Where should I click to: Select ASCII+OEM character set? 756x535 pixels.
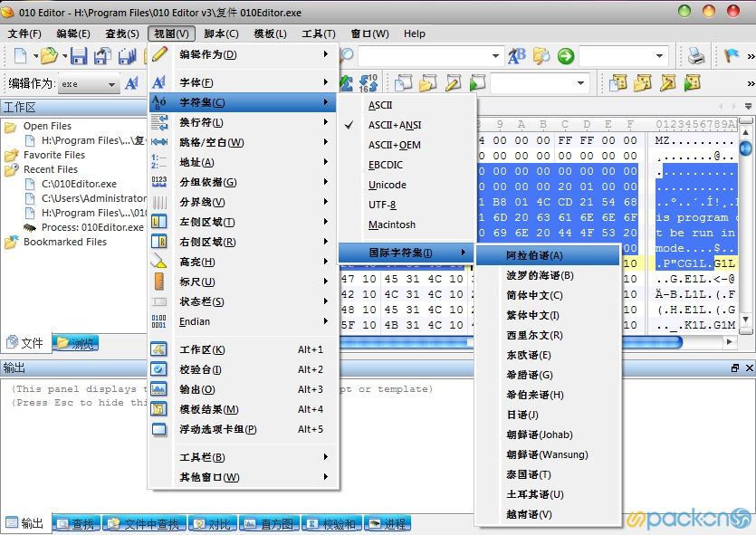pos(407,145)
